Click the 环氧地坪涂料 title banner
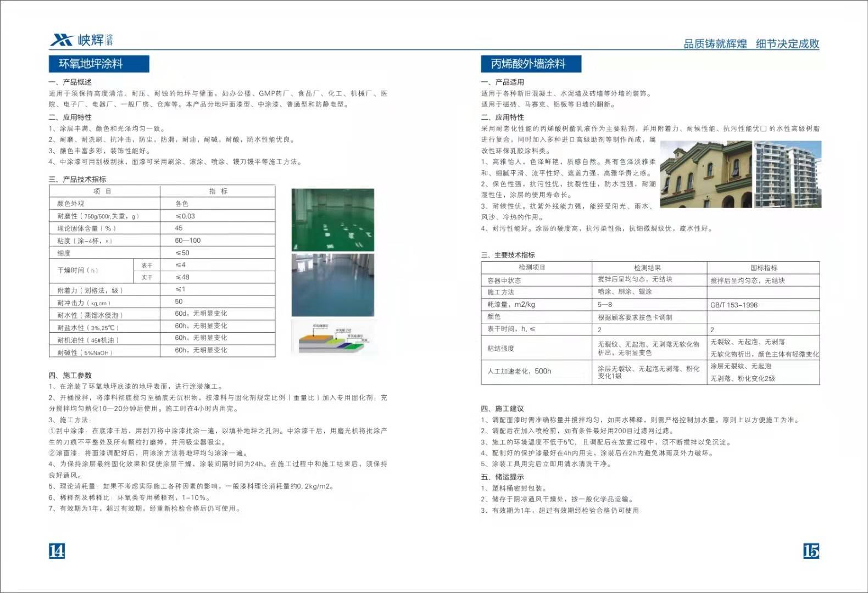Viewport: 868px width, 593px height. click(x=99, y=64)
